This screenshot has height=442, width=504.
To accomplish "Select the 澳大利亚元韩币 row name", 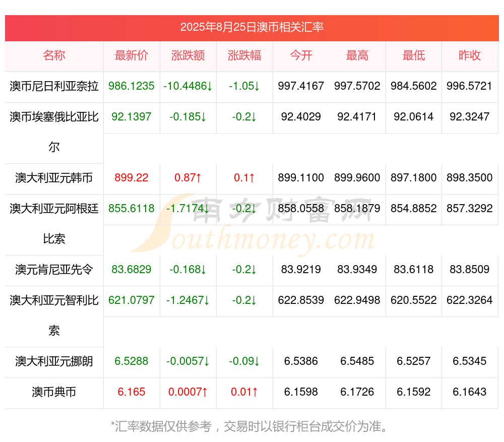I will [x=54, y=178].
